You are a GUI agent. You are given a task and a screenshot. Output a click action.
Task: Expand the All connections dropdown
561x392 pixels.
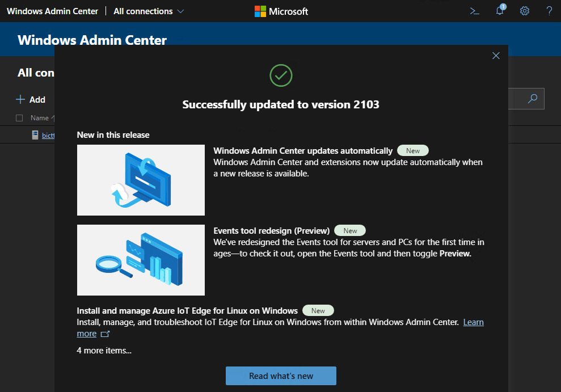[x=149, y=11]
